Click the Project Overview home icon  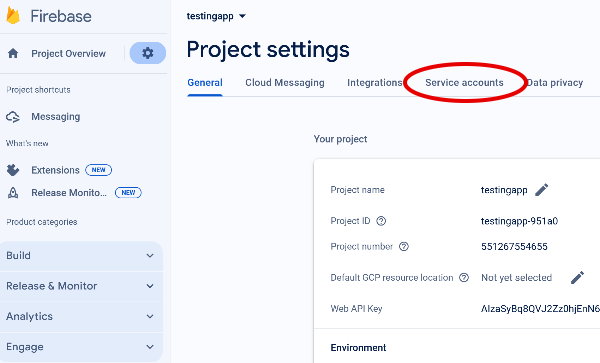pyautogui.click(x=13, y=53)
